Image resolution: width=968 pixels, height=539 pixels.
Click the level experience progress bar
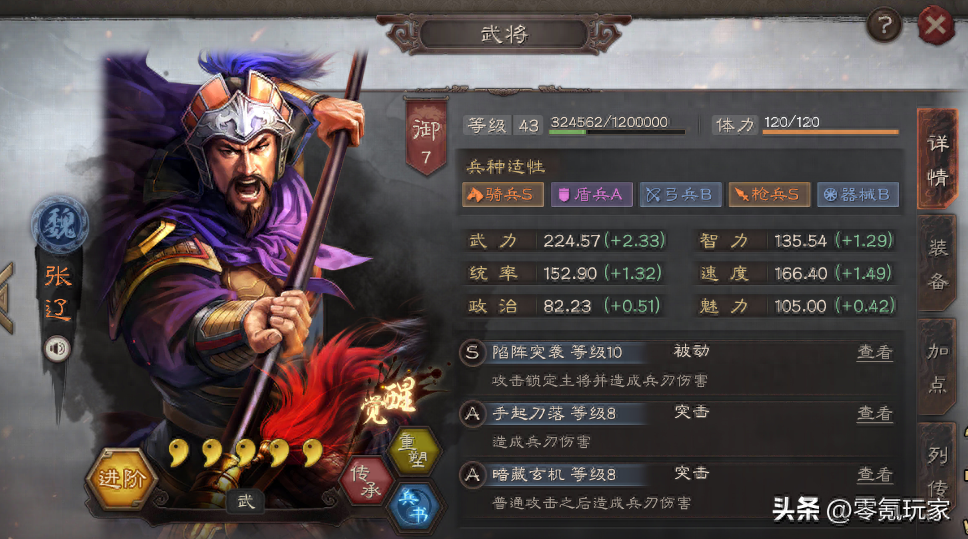tap(617, 132)
